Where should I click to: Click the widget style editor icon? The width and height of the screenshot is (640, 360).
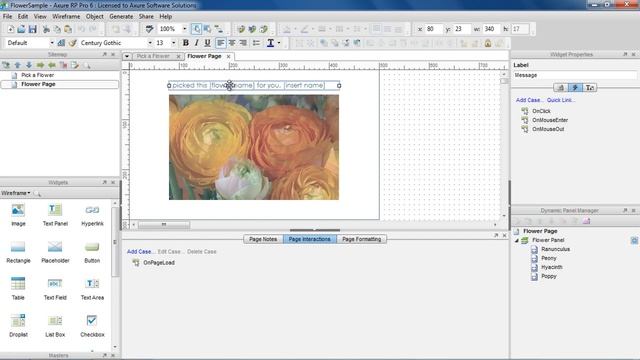coord(61,43)
